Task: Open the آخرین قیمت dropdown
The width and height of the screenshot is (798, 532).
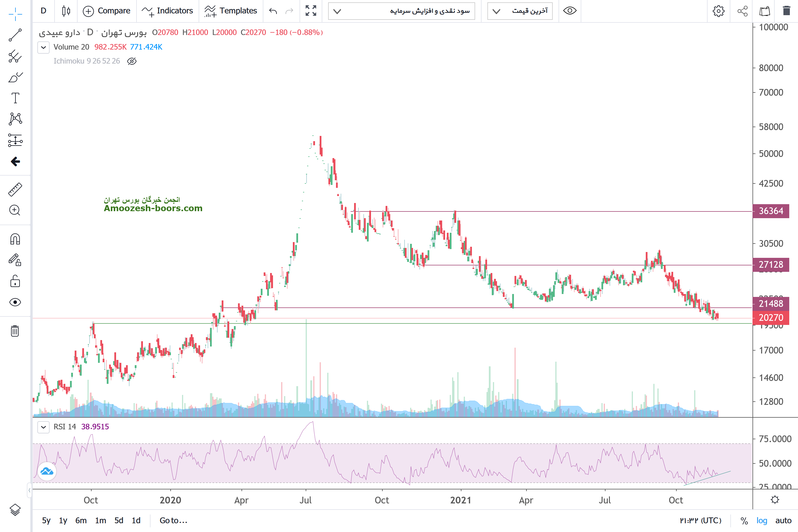Action: (x=520, y=11)
